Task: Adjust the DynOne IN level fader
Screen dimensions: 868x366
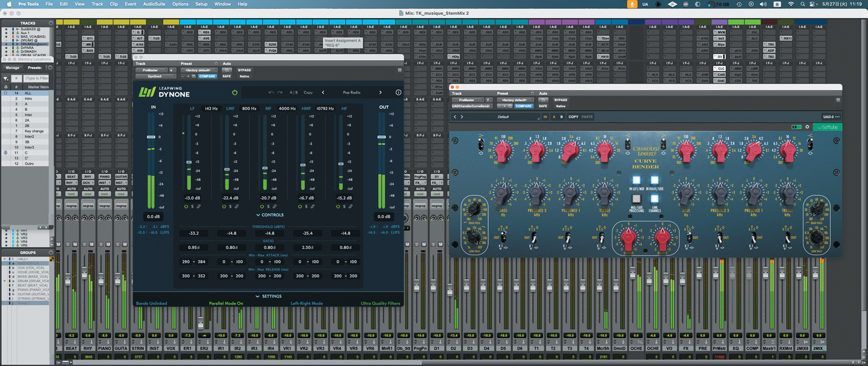Action: [x=151, y=137]
